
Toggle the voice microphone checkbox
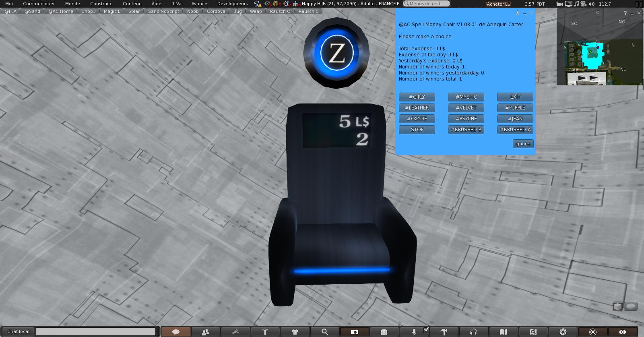426,330
